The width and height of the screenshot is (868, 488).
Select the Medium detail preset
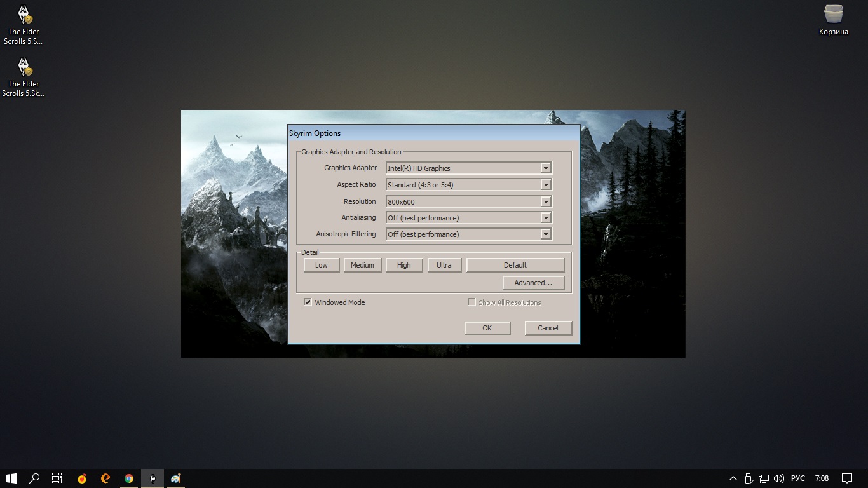click(362, 265)
